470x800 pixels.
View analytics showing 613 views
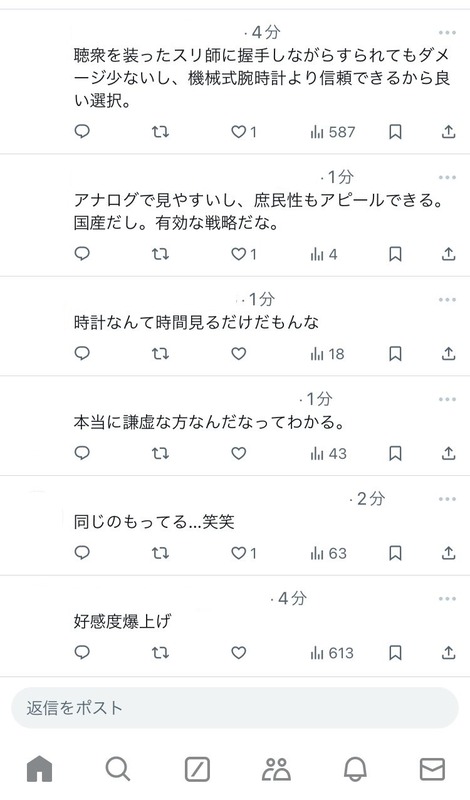tap(332, 653)
